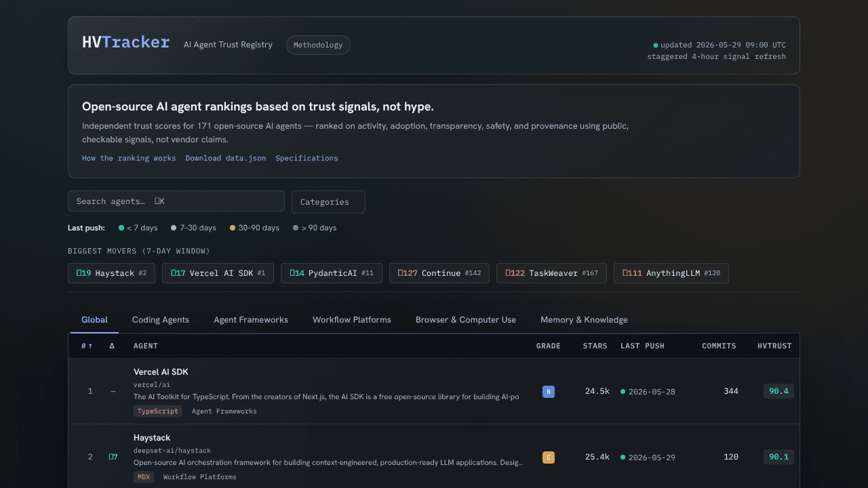This screenshot has width=868, height=488.
Task: Click the 90.1 HVTrust score badge
Action: point(778,457)
